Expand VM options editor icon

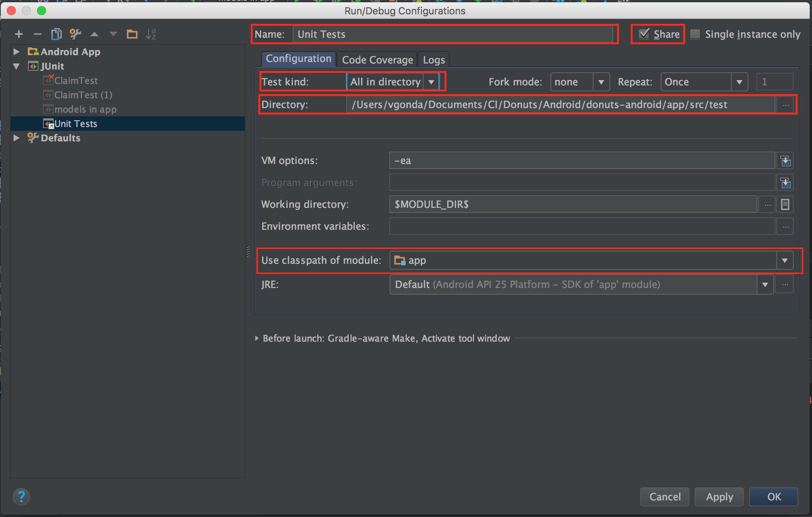pos(786,161)
